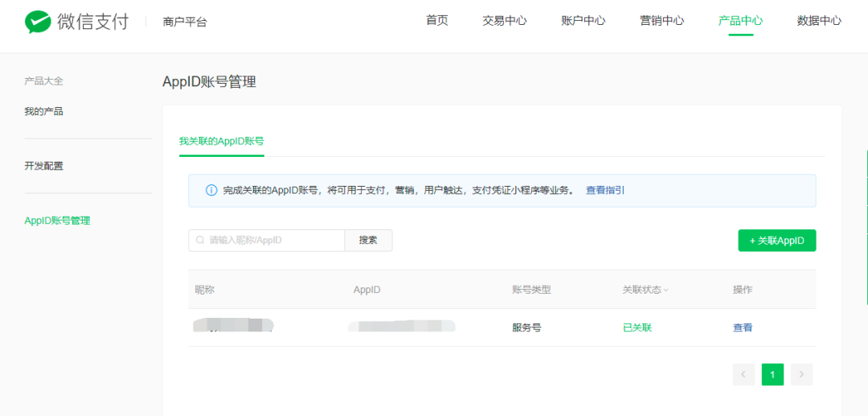868x416 pixels.
Task: Go to next page arrow
Action: pos(801,374)
